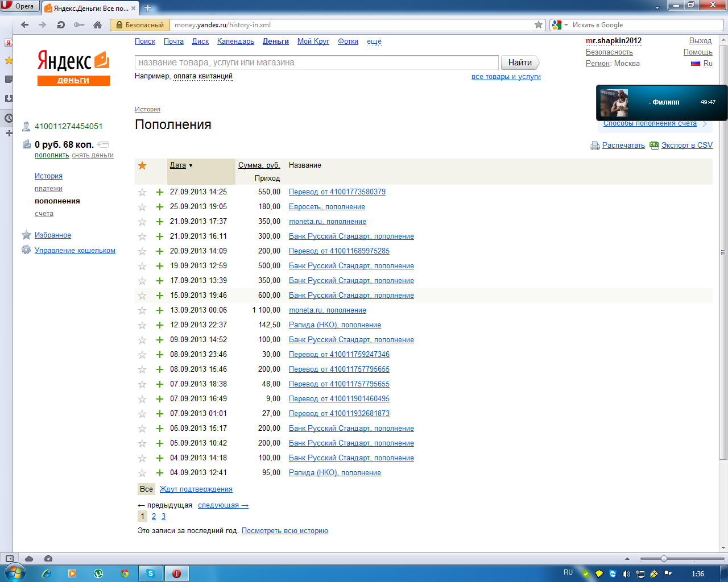
Task: Open the password key icon in toolbar
Action: 79,24
